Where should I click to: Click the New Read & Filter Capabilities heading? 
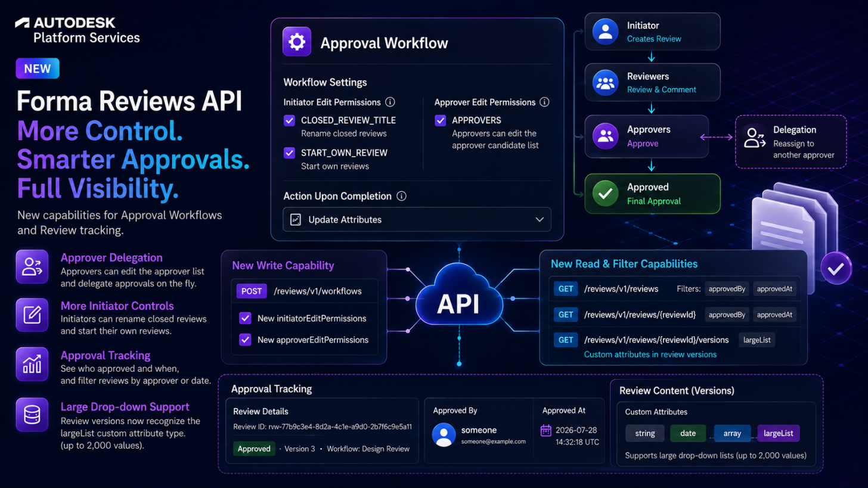624,263
